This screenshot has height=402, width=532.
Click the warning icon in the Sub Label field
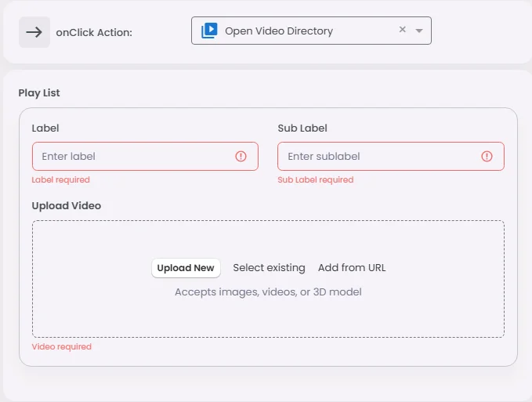point(487,156)
